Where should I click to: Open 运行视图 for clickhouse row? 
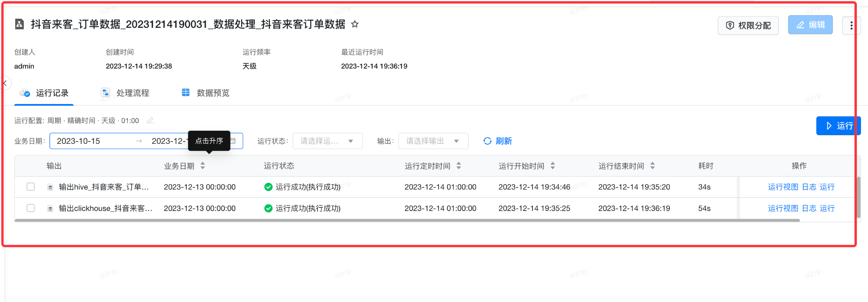[x=783, y=208]
